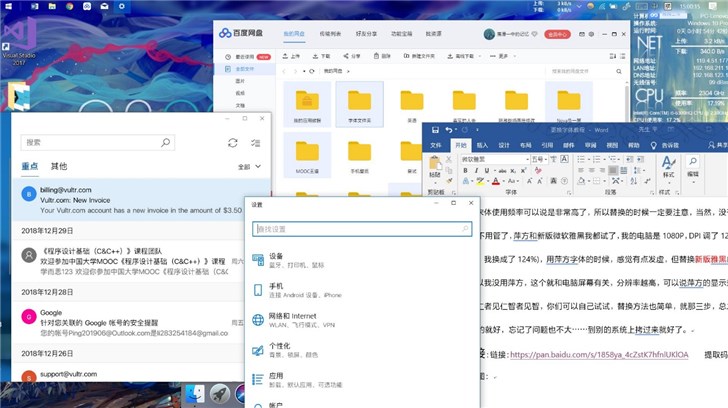
Task: Sort paragraphs with Word's A-Z sort icon
Action: tap(634, 181)
